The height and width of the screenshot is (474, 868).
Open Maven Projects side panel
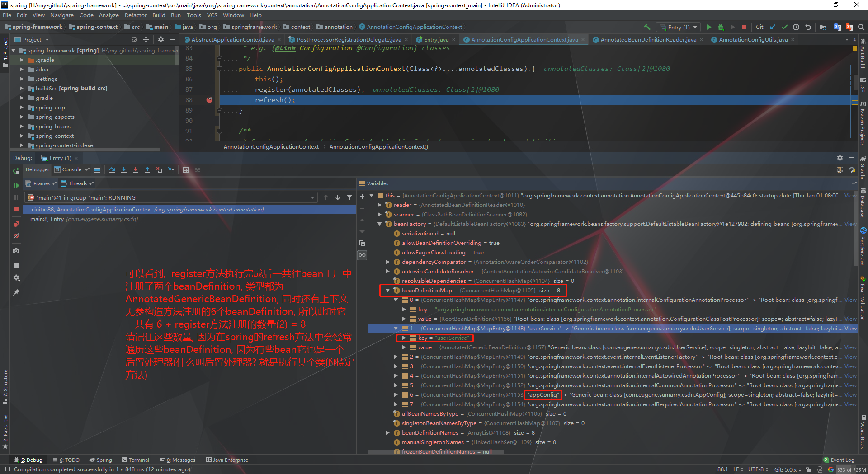click(863, 123)
